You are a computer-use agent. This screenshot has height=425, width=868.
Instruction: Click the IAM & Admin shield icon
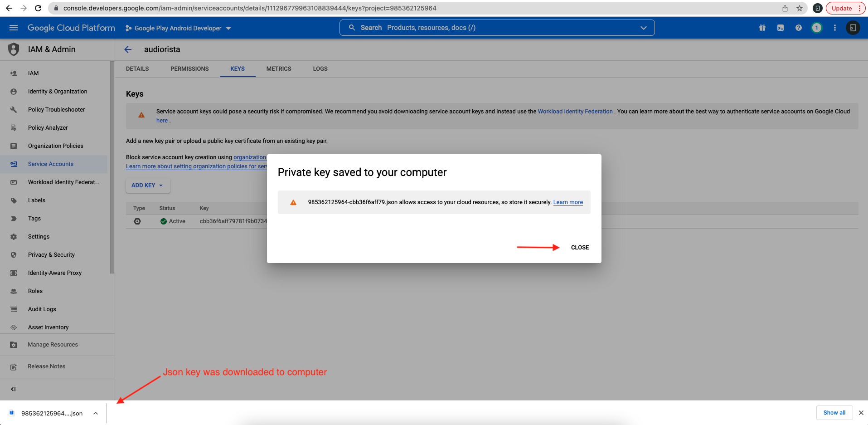tap(14, 49)
